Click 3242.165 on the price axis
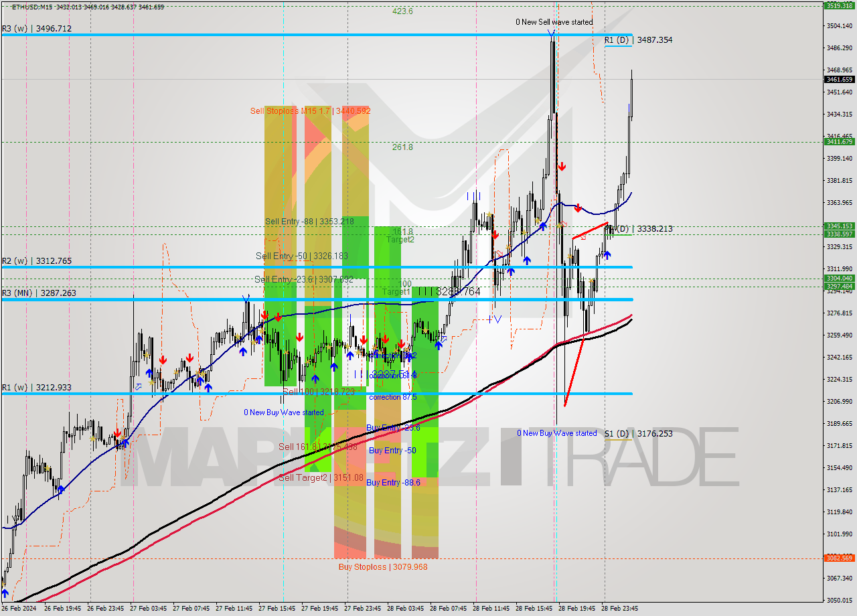This screenshot has width=857, height=616. (x=839, y=357)
